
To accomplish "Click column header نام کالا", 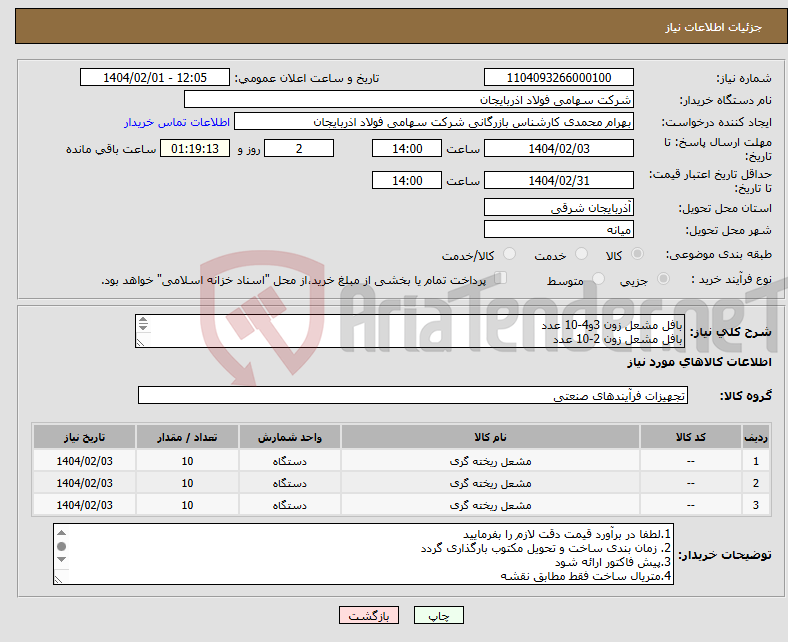I will pos(490,437).
